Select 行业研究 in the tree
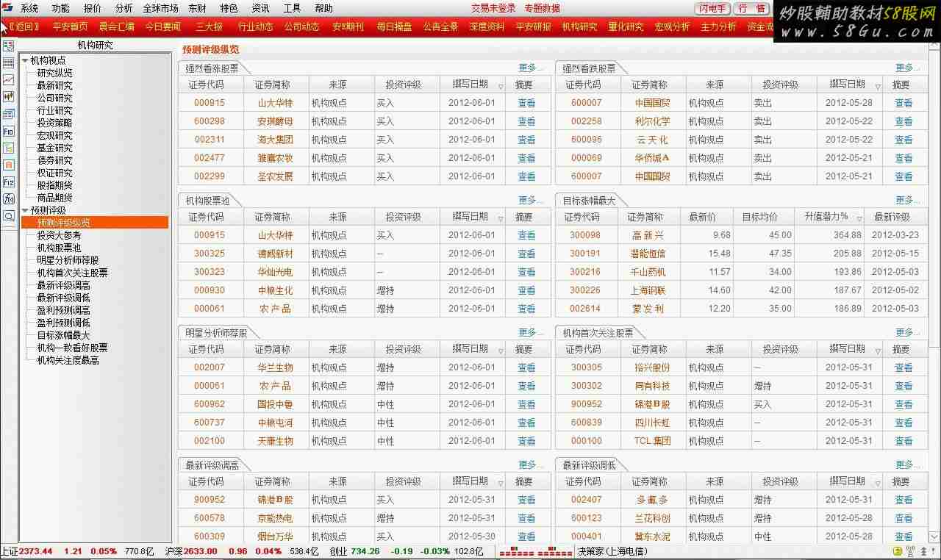This screenshot has width=941, height=560. (x=55, y=110)
